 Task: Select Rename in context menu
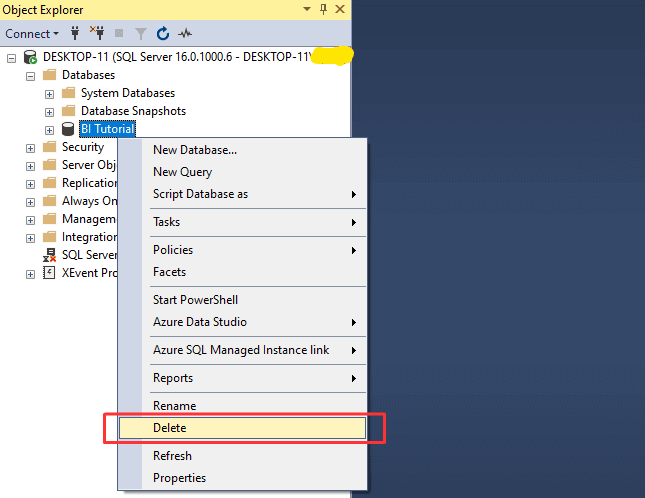[x=242, y=406]
